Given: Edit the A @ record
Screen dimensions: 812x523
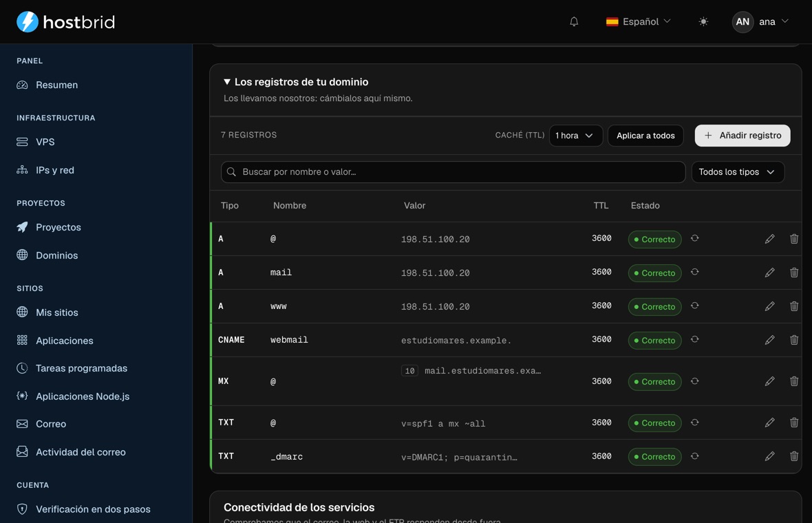Looking at the screenshot, I should point(769,239).
